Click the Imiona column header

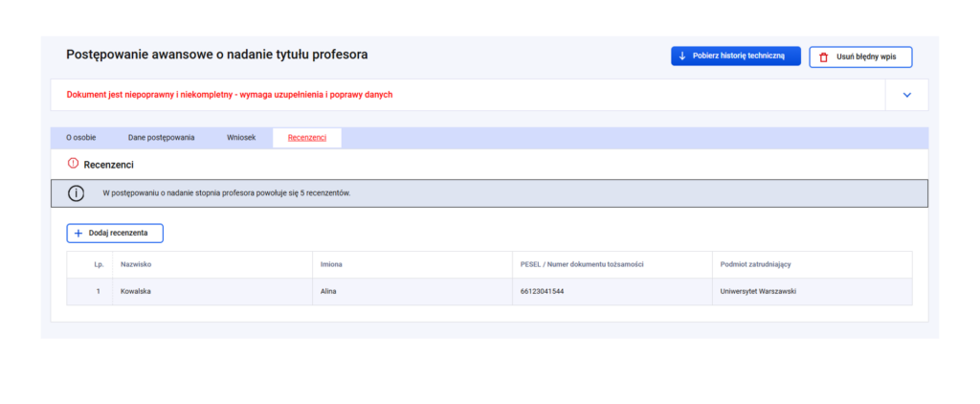coord(331,264)
